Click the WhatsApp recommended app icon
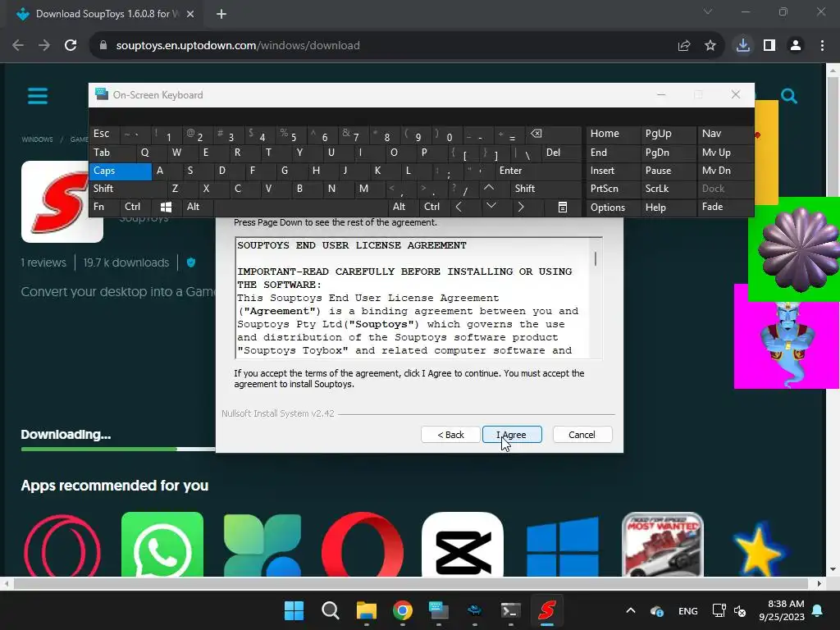 pyautogui.click(x=162, y=545)
